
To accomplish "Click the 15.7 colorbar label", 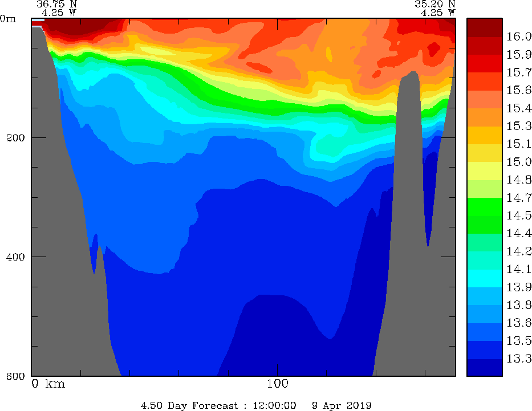I will point(519,72).
